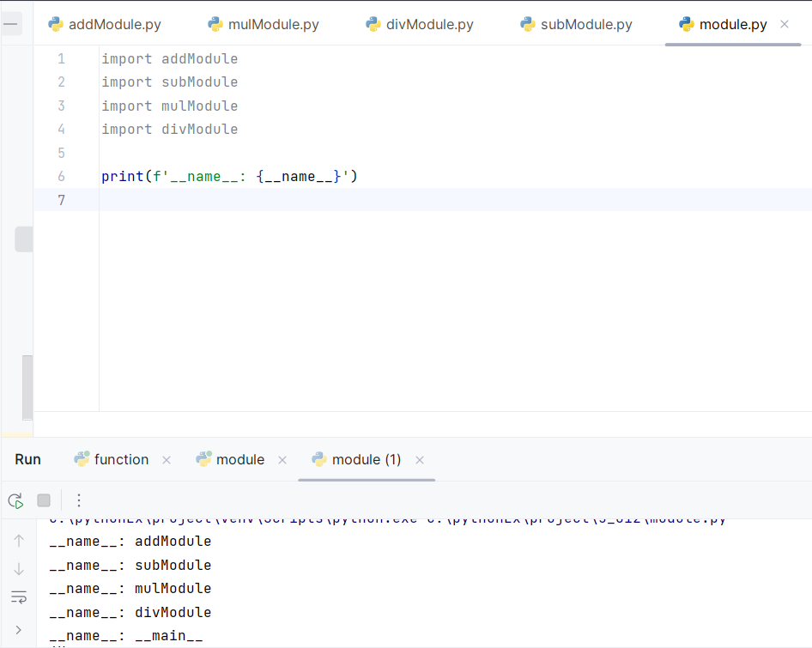This screenshot has width=812, height=648.
Task: Click console output '__name__: subModule'
Action: pos(130,565)
